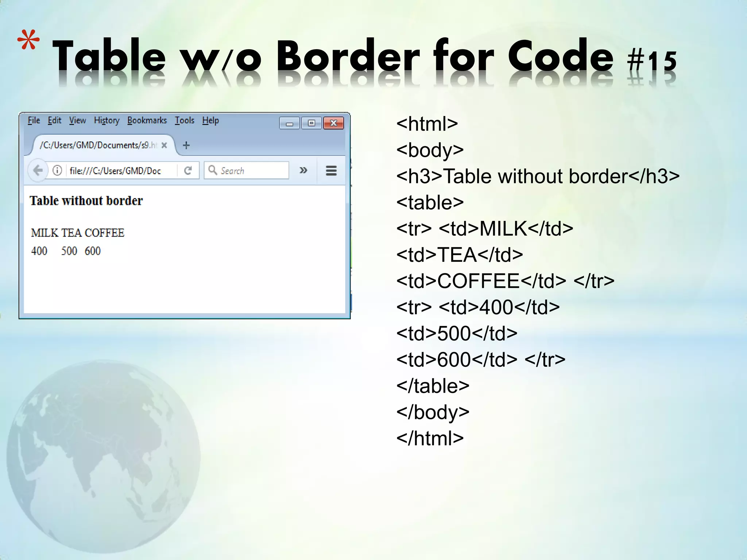
Task: Open the Edit menu
Action: pyautogui.click(x=54, y=120)
